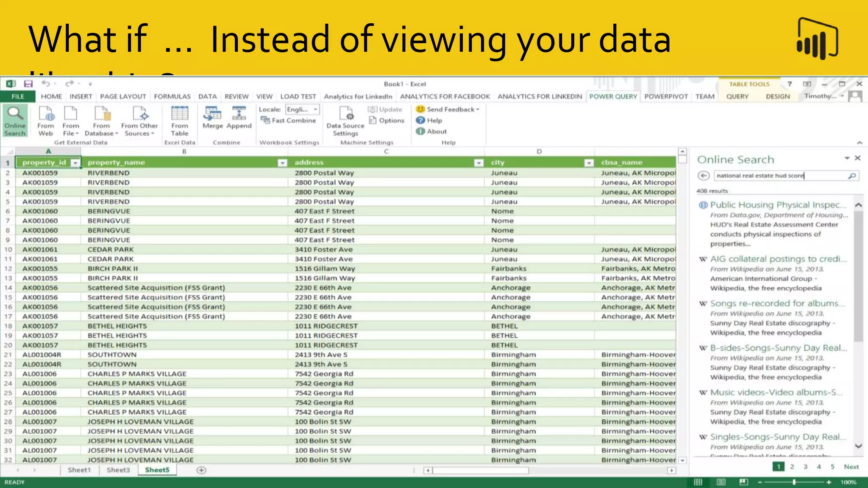Image resolution: width=868 pixels, height=488 pixels.
Task: Go back with Online Search back arrow
Action: click(704, 176)
